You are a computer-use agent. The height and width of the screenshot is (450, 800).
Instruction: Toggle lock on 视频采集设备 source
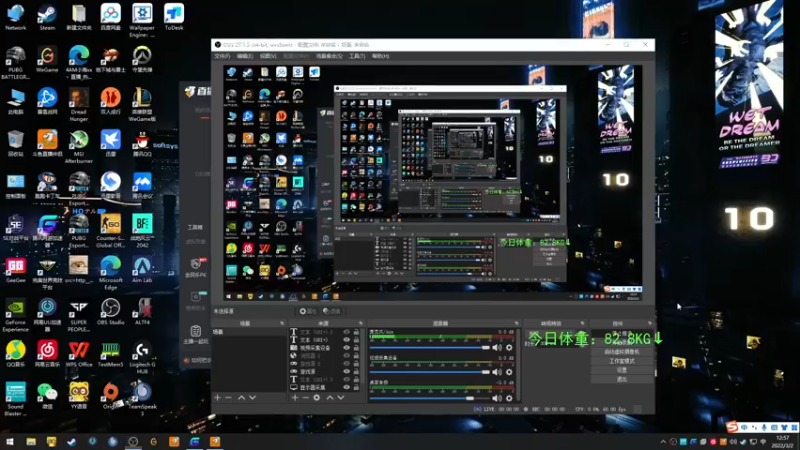coord(357,347)
